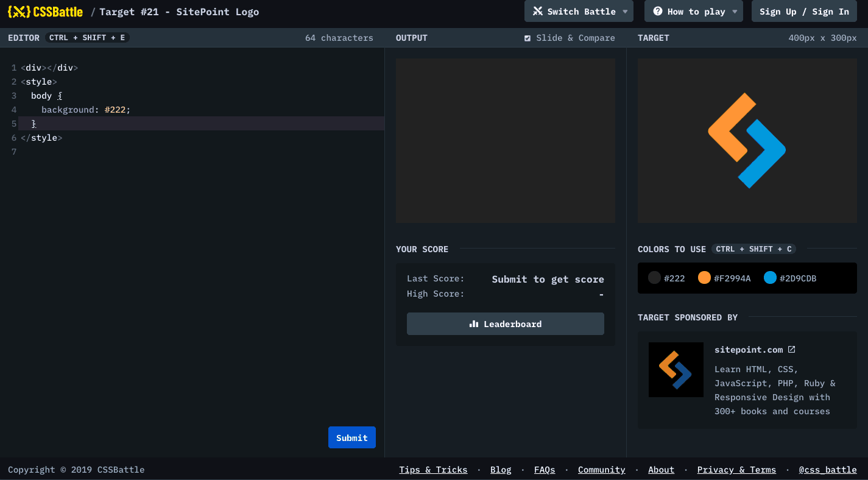Image resolution: width=868 pixels, height=480 pixels.
Task: Submit the code with Submit button
Action: click(x=352, y=437)
